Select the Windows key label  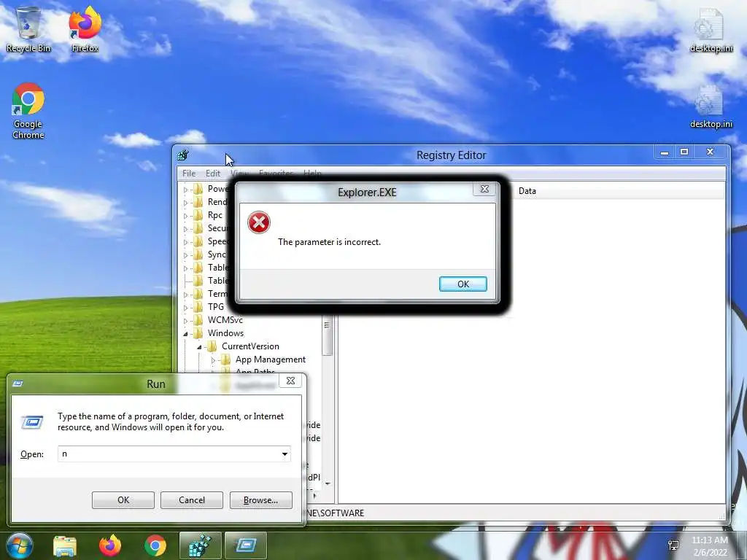pyautogui.click(x=226, y=333)
